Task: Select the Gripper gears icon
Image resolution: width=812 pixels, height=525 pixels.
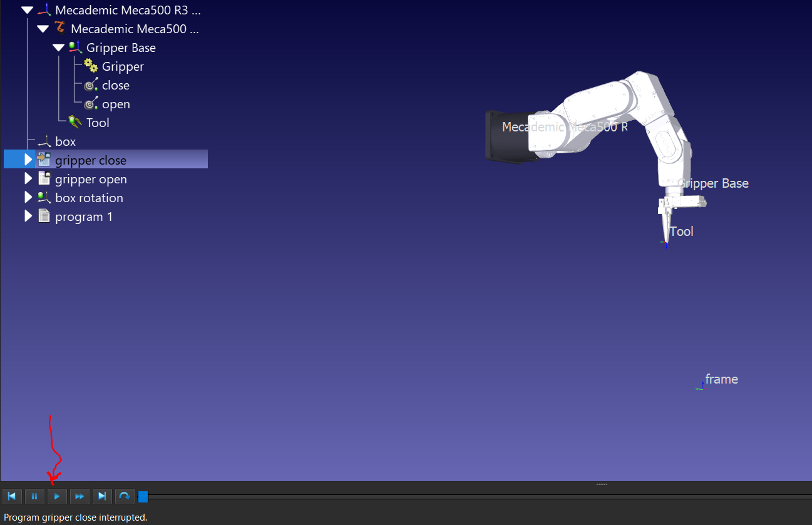Action: pos(91,66)
